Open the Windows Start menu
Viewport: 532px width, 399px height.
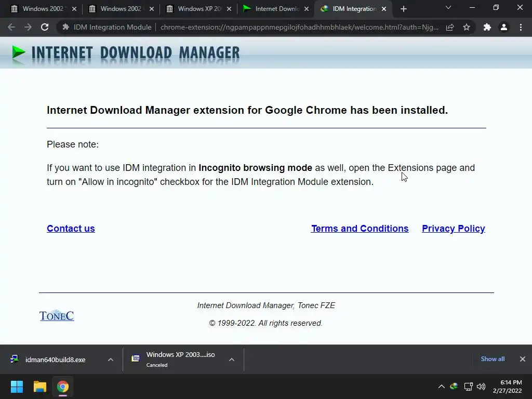point(17,387)
